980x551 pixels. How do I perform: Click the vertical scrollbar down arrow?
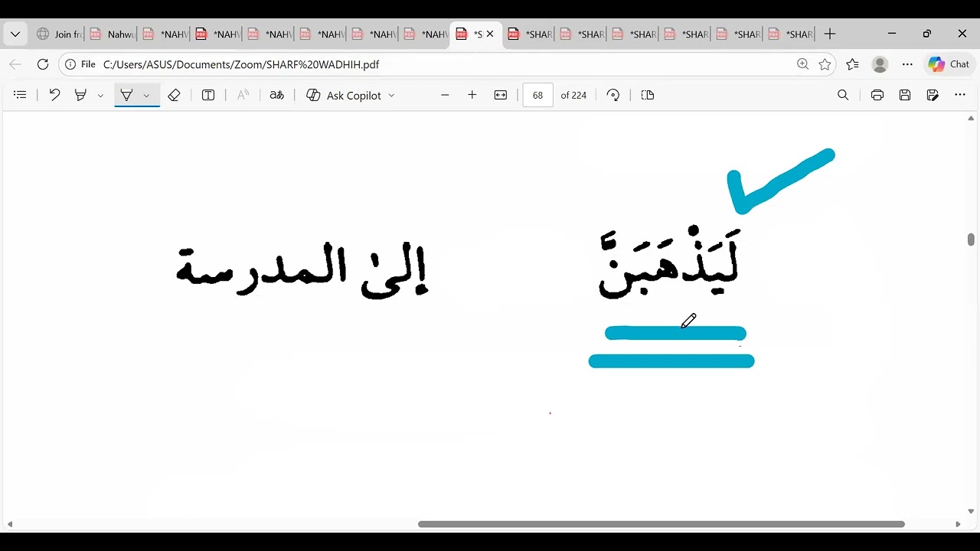(971, 511)
